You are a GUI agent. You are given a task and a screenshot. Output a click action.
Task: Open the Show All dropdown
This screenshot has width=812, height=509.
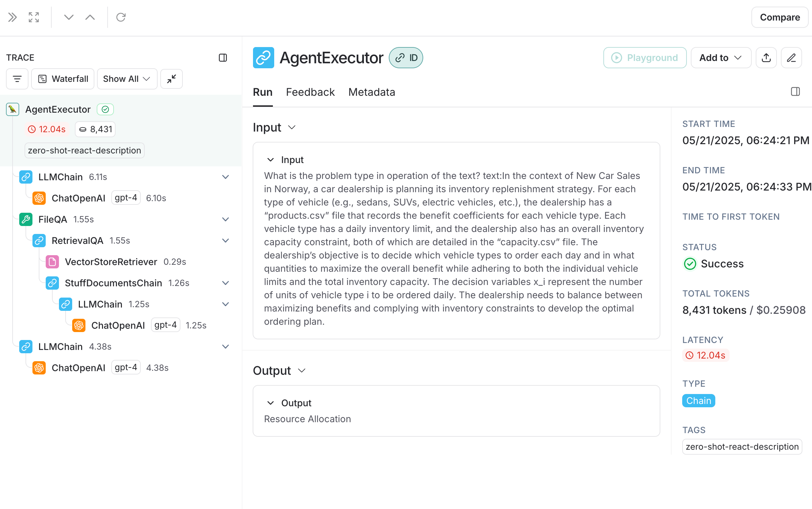pos(127,79)
